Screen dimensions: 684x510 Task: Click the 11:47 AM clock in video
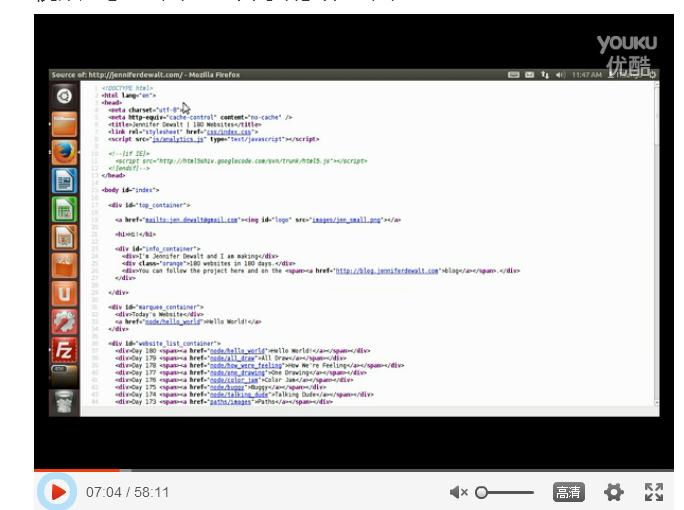coord(587,75)
